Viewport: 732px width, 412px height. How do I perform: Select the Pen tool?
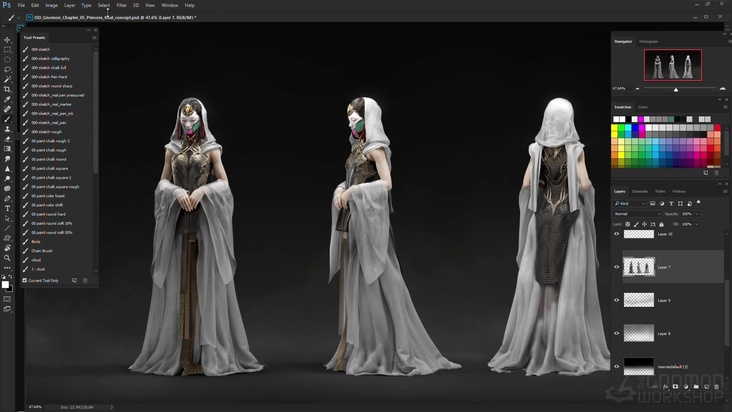pyautogui.click(x=7, y=199)
